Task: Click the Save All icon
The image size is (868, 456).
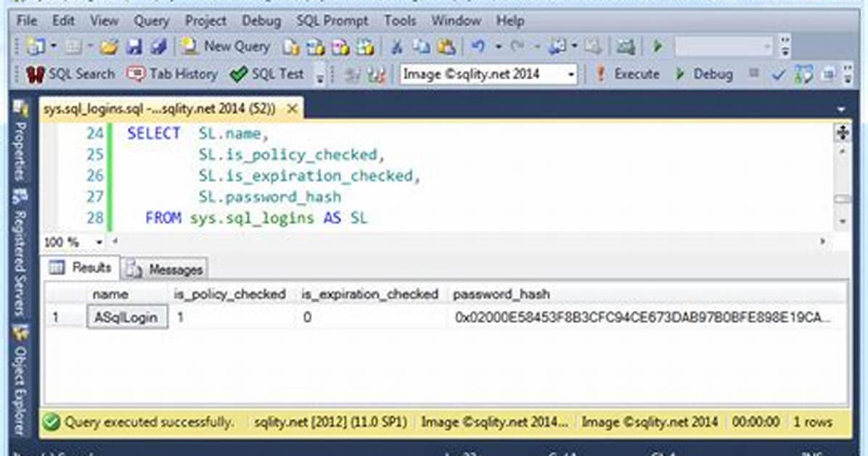Action: [158, 47]
